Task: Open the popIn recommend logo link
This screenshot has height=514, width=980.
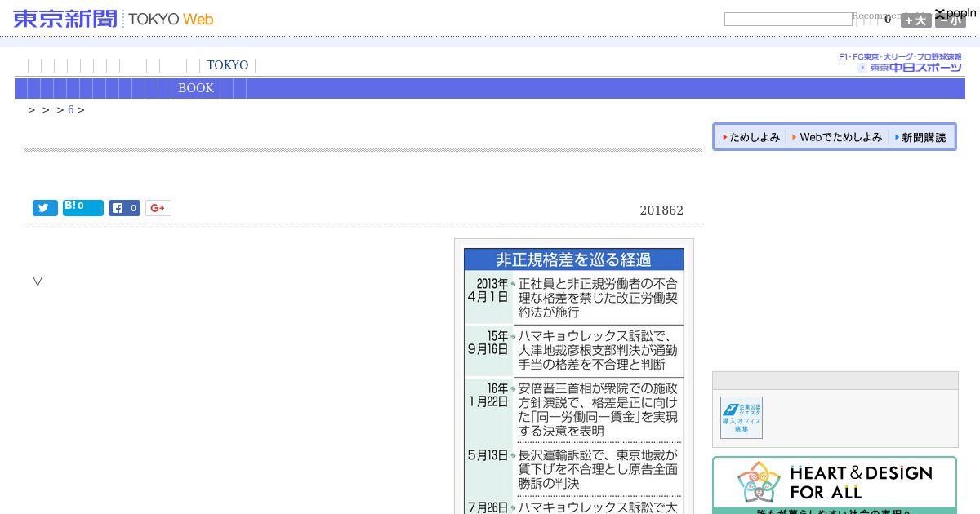Action: point(955,13)
